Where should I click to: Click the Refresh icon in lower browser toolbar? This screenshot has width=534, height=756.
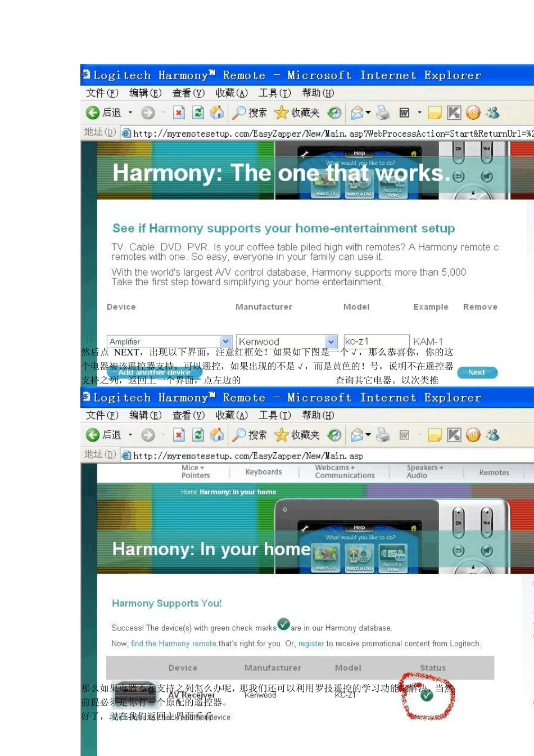(x=198, y=435)
